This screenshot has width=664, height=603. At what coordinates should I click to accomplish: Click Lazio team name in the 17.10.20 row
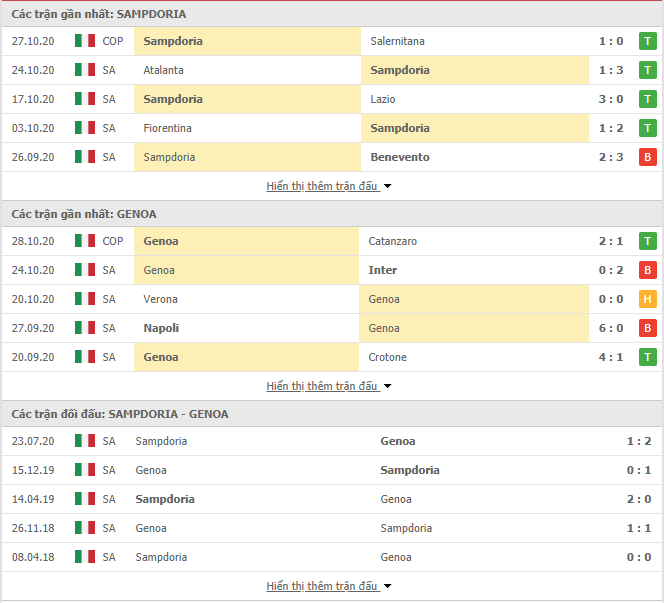(383, 99)
